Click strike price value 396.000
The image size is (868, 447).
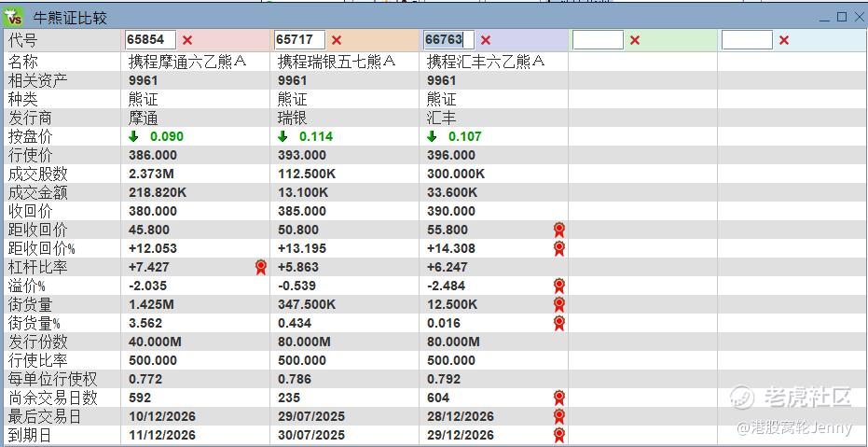click(451, 155)
